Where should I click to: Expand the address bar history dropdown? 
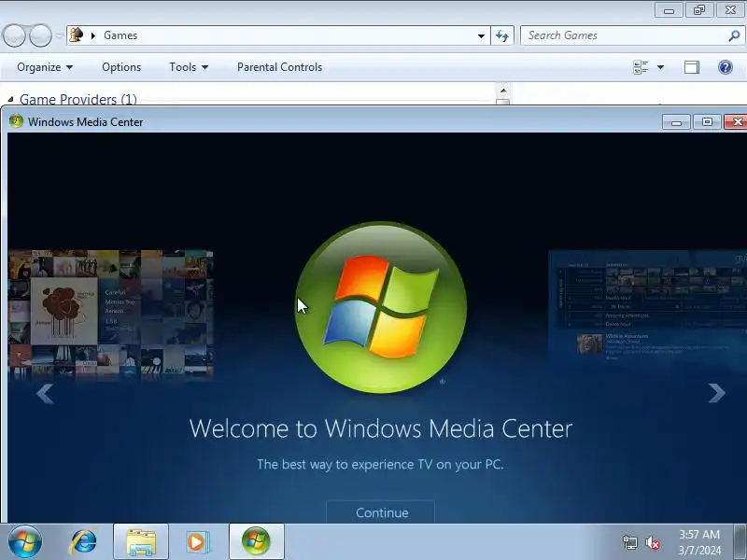point(481,35)
